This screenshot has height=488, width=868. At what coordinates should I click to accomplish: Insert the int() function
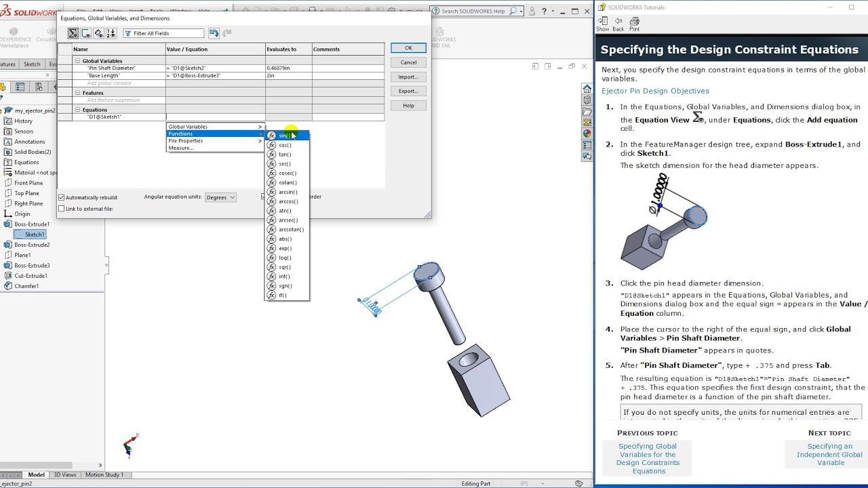287,277
